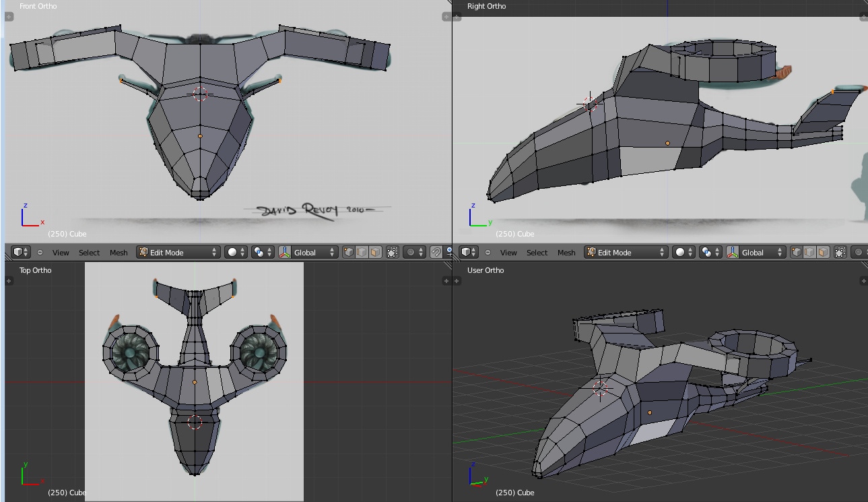Open pivot point dropdown in Right Ortho header
868x502 pixels.
(710, 252)
